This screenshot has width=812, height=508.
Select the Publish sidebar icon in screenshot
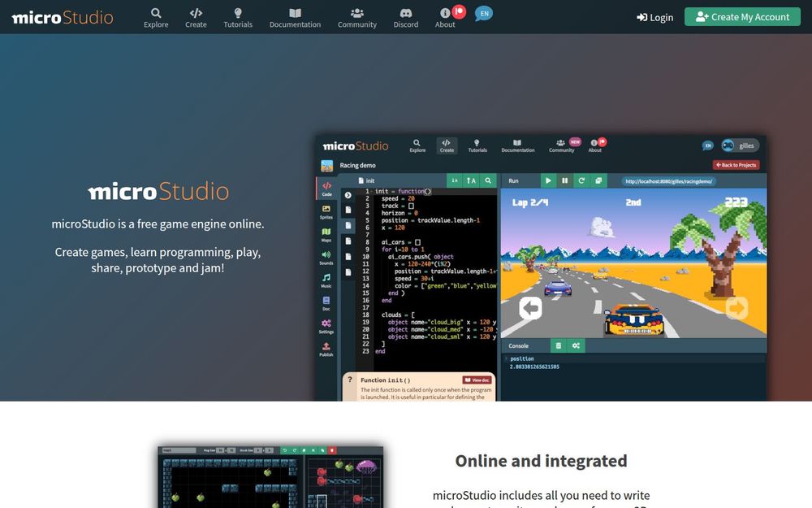click(326, 349)
